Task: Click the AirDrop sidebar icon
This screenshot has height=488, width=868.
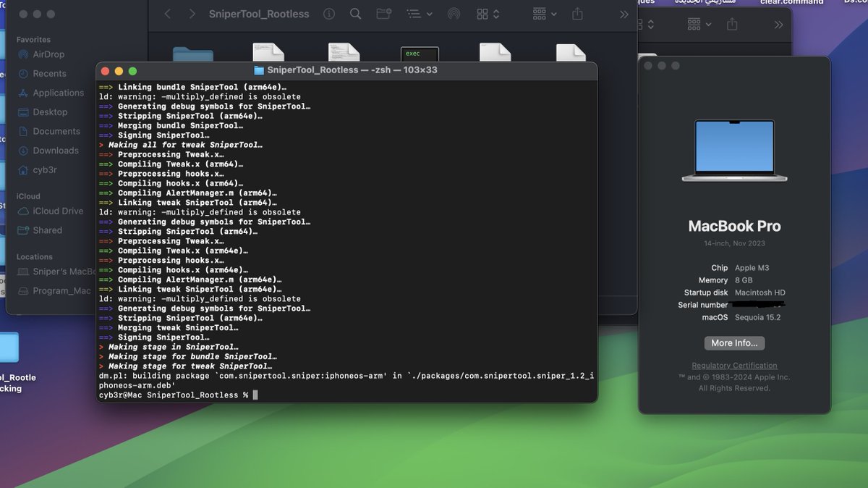Action: coord(22,54)
